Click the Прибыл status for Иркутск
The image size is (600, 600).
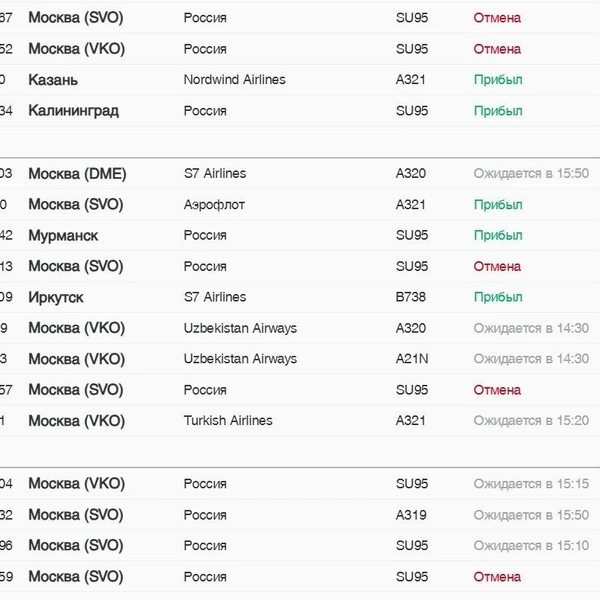(x=498, y=297)
